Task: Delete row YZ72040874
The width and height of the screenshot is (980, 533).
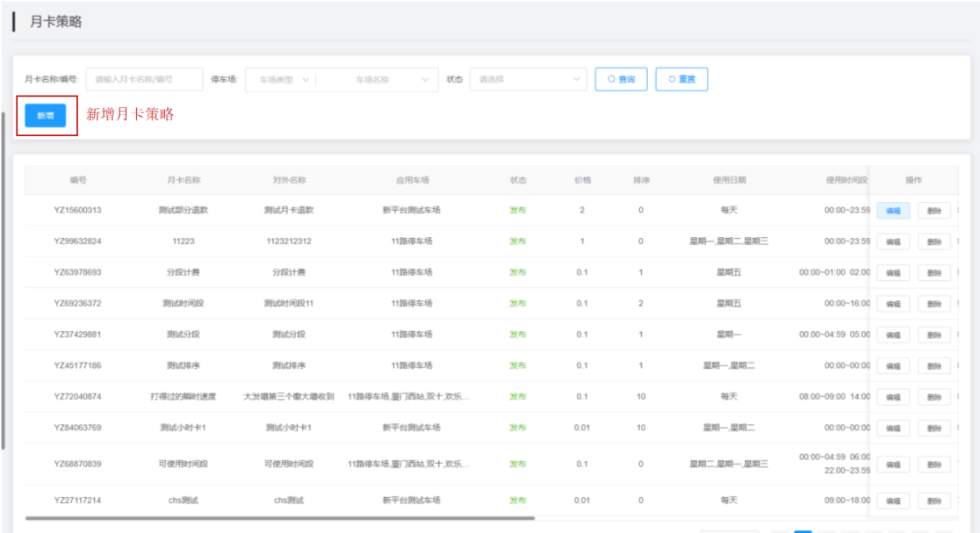Action: tap(933, 397)
